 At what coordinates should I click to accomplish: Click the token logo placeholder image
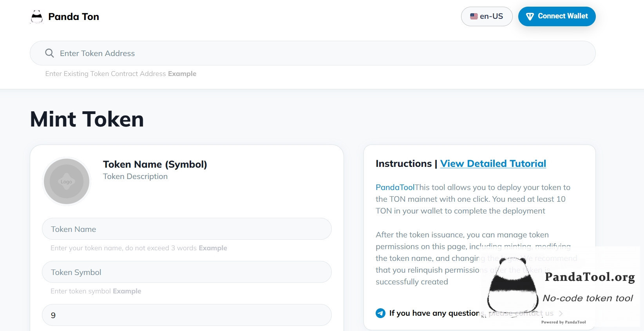pos(67,181)
